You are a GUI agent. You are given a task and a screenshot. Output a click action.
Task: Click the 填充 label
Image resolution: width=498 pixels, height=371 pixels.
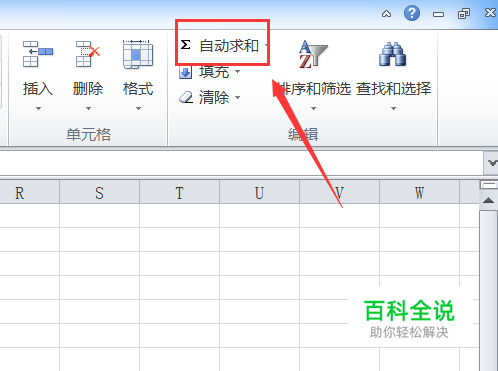click(214, 72)
